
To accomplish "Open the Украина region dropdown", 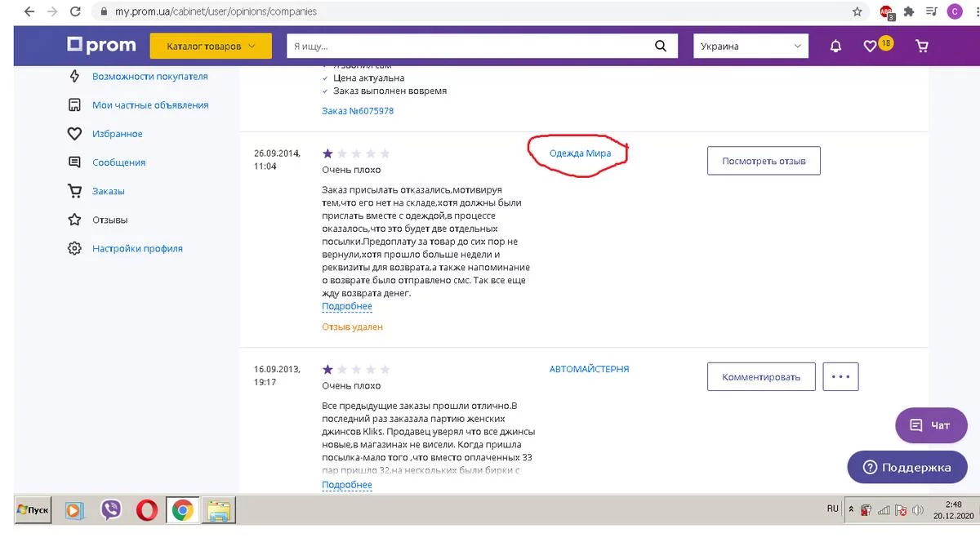I will pos(751,47).
